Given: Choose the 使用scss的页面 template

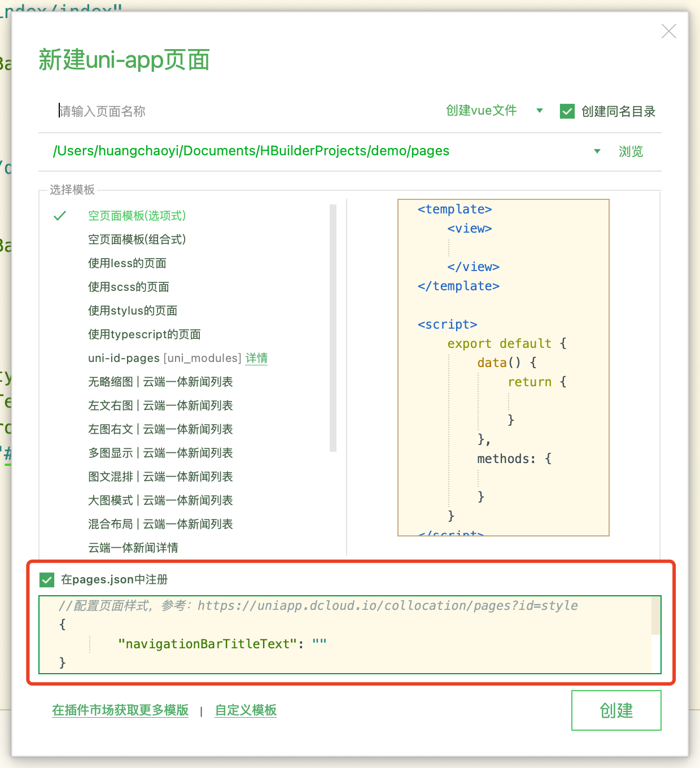Looking at the screenshot, I should pyautogui.click(x=129, y=287).
